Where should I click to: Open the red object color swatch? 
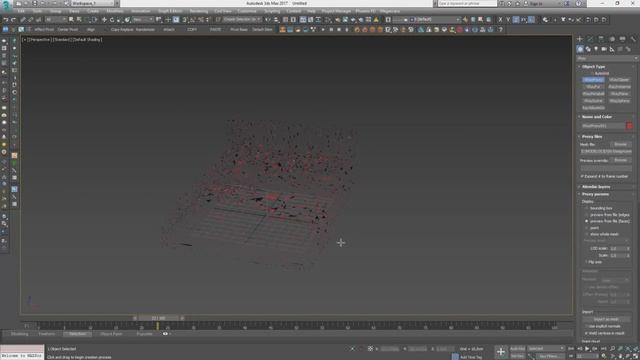[x=629, y=126]
